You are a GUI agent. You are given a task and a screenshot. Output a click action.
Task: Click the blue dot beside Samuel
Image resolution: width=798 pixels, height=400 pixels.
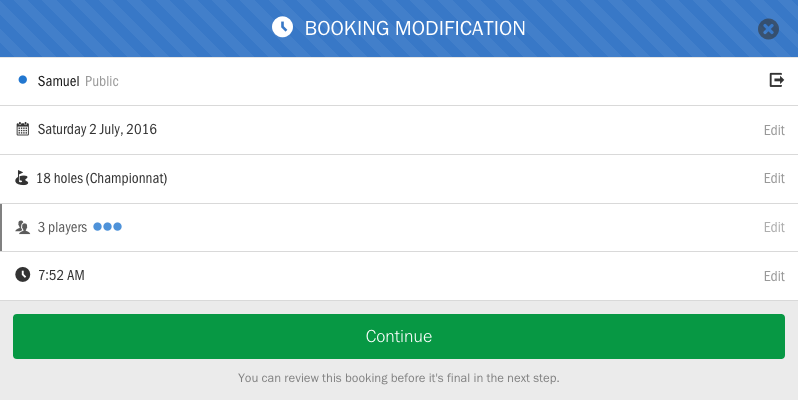(22, 80)
